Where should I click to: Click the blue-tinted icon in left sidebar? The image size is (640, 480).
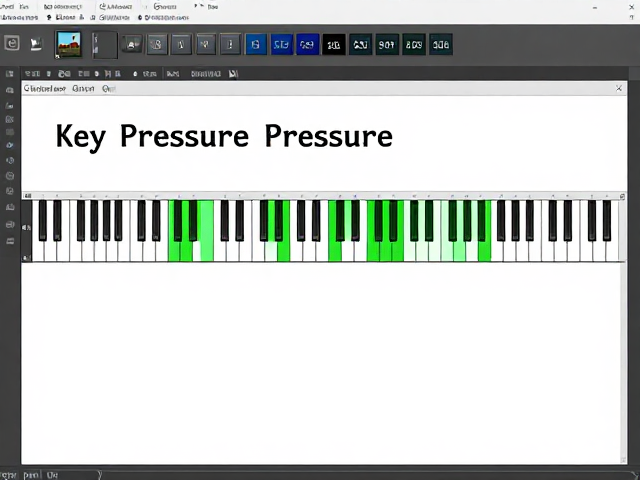tap(10, 145)
